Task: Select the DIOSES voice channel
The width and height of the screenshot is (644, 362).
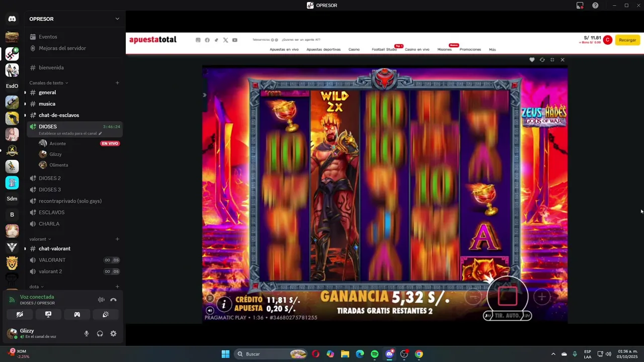Action: pyautogui.click(x=74, y=129)
